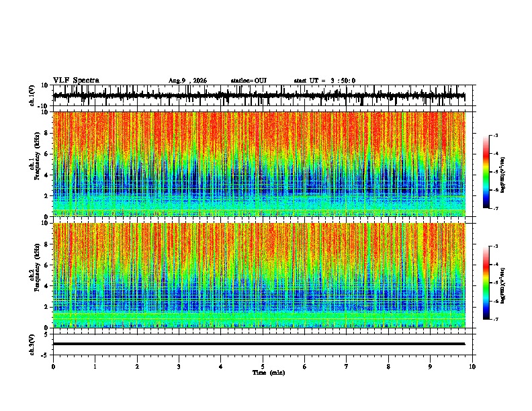The width and height of the screenshot is (532, 411).
Task: Click the "6" kHz tick on ch.1 axis
Action: [x=46, y=154]
